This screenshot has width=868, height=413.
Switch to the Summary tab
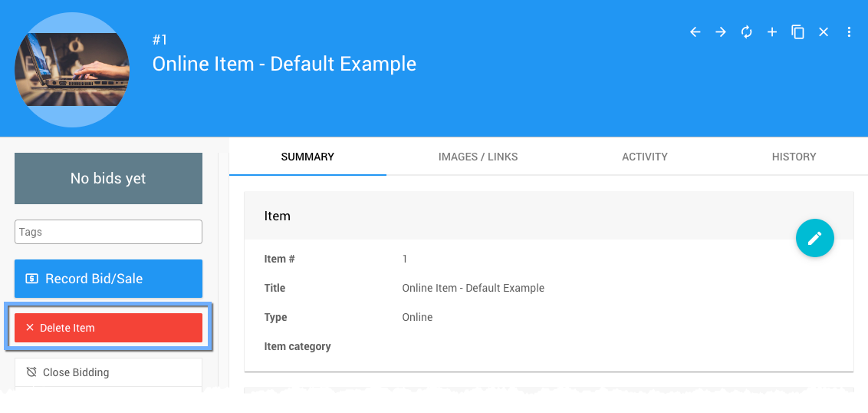click(x=307, y=157)
